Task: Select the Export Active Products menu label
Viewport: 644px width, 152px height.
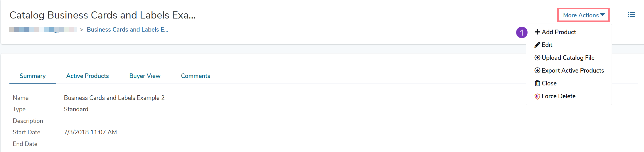Action: (573, 71)
